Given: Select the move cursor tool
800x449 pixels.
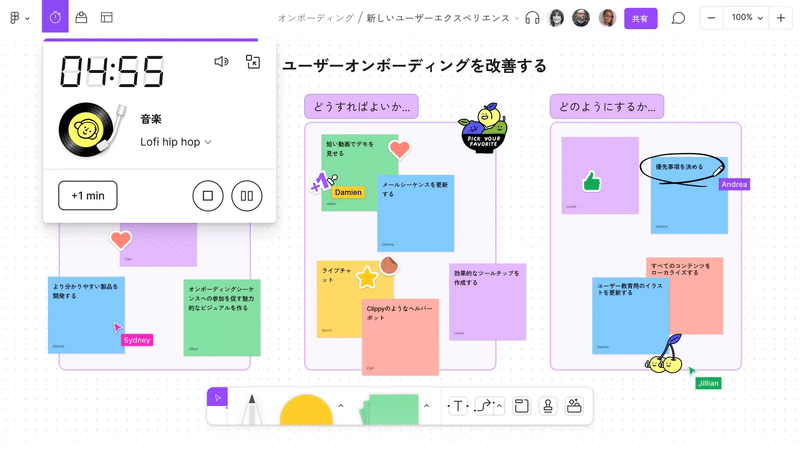Looking at the screenshot, I should pos(217,397).
